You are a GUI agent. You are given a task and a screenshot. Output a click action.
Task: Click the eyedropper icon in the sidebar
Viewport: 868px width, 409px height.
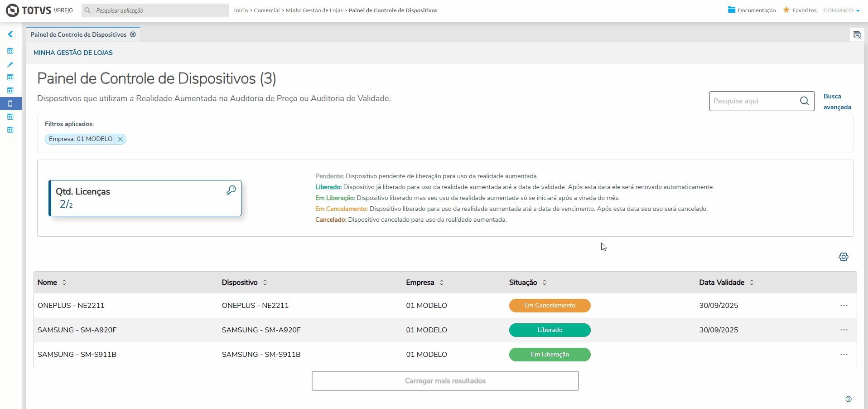click(x=10, y=64)
